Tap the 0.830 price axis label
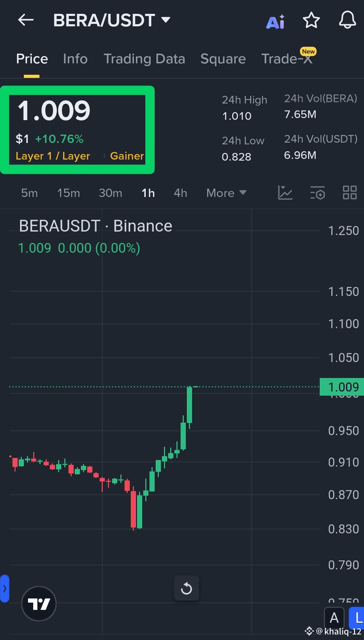This screenshot has width=364, height=640. pos(343,529)
